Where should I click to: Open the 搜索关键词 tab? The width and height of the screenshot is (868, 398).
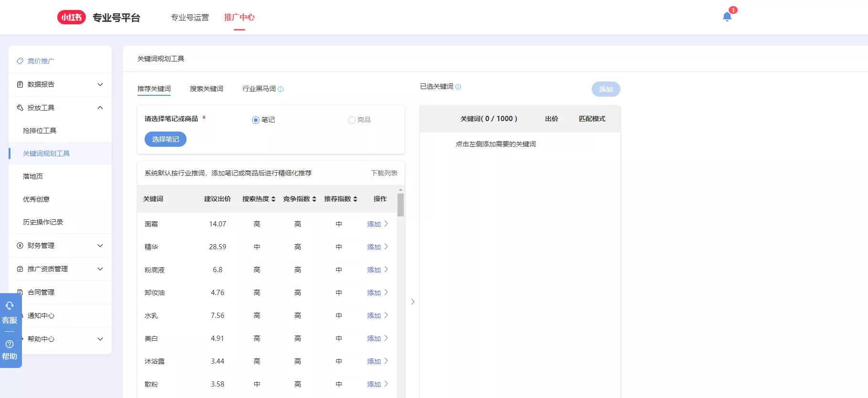(x=207, y=89)
